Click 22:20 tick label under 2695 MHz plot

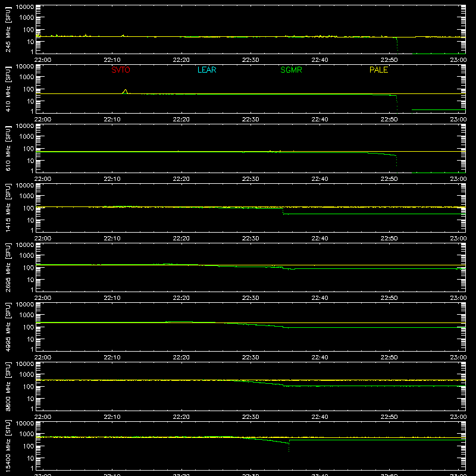point(181,298)
